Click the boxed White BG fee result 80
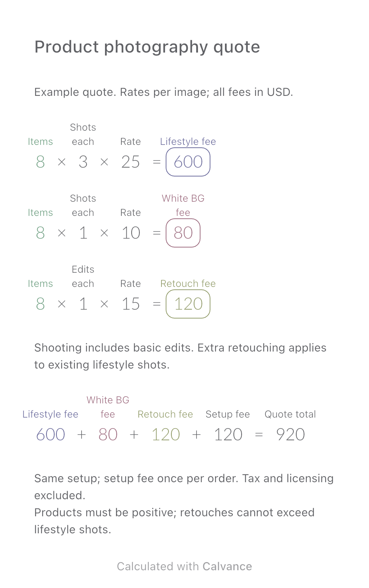 tap(183, 233)
